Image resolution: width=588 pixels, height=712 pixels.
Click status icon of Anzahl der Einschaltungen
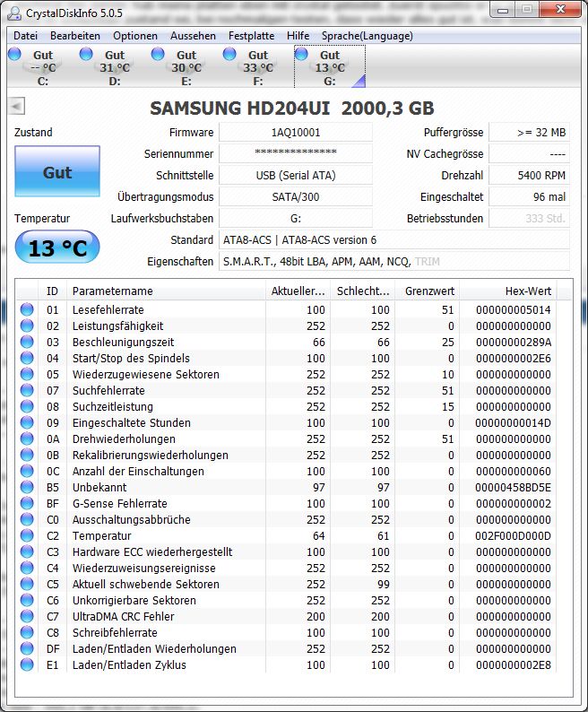click(x=27, y=471)
